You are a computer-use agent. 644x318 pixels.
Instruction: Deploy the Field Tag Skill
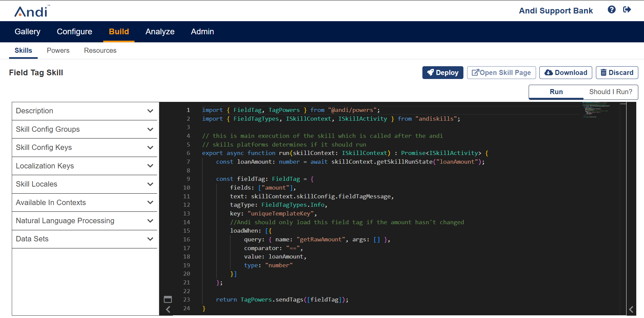click(x=443, y=73)
